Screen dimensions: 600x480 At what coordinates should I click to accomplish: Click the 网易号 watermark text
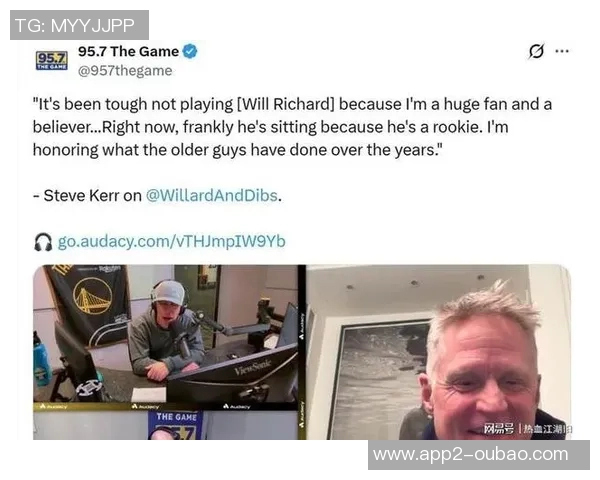pyautogui.click(x=498, y=429)
